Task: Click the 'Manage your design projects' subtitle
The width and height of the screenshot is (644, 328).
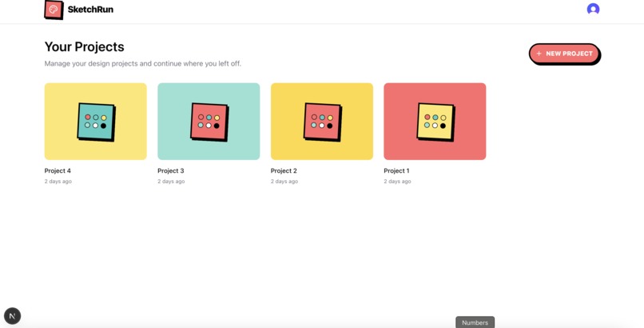Action: [x=143, y=64]
